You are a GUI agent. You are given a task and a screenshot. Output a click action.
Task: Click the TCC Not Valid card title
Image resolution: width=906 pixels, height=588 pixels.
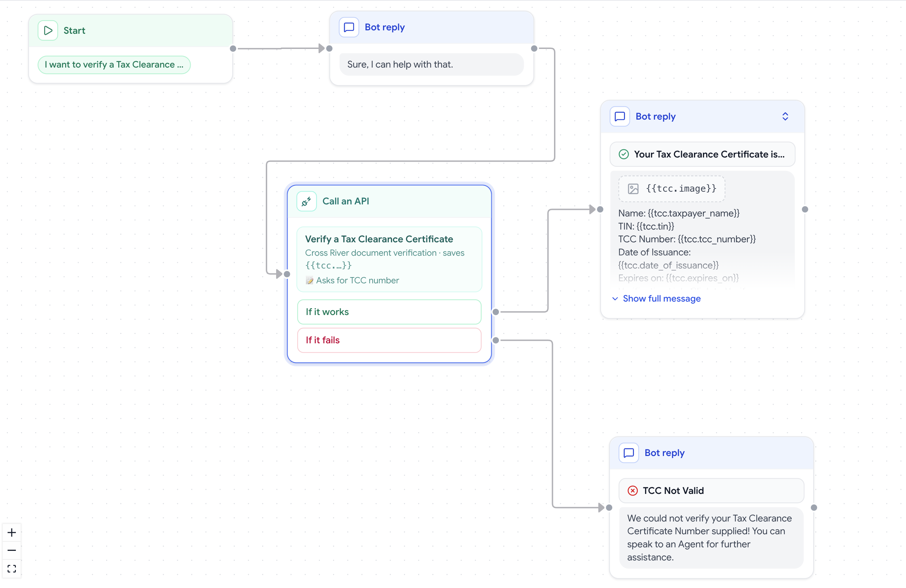673,490
